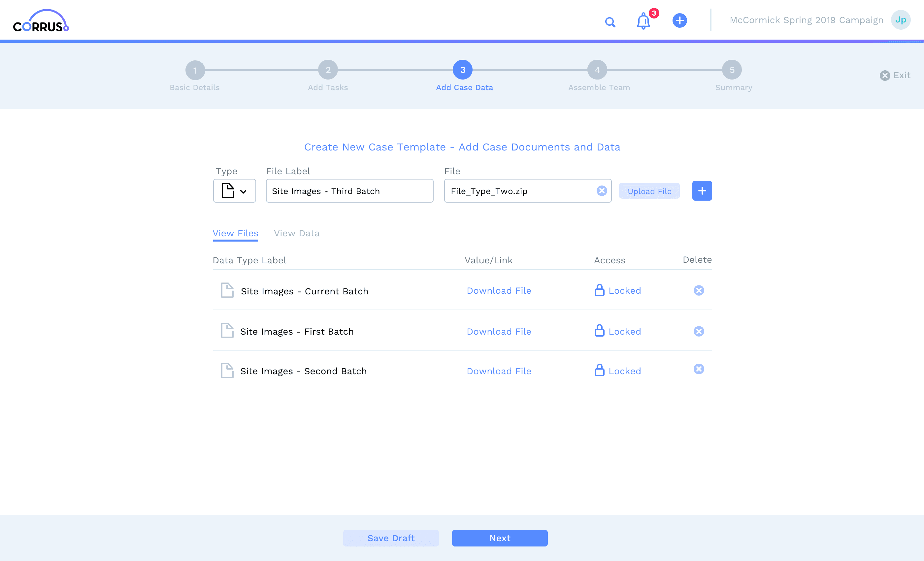The width and height of the screenshot is (924, 561).
Task: Click the Upload File button
Action: click(649, 191)
